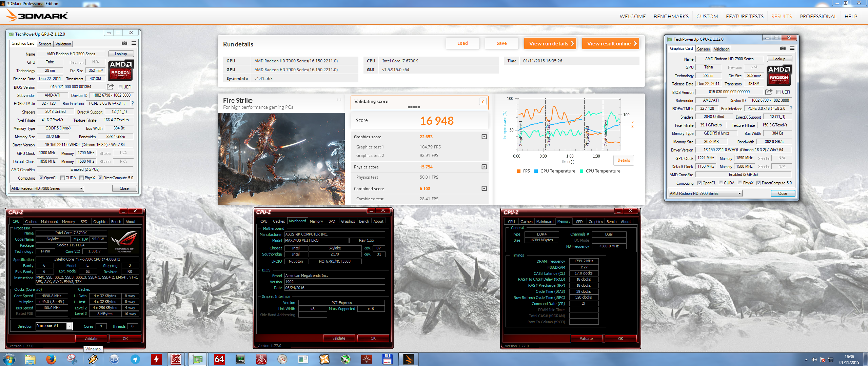The image size is (868, 366).
Task: Click the blue GPU Temperature legend swatch
Action: click(x=536, y=171)
